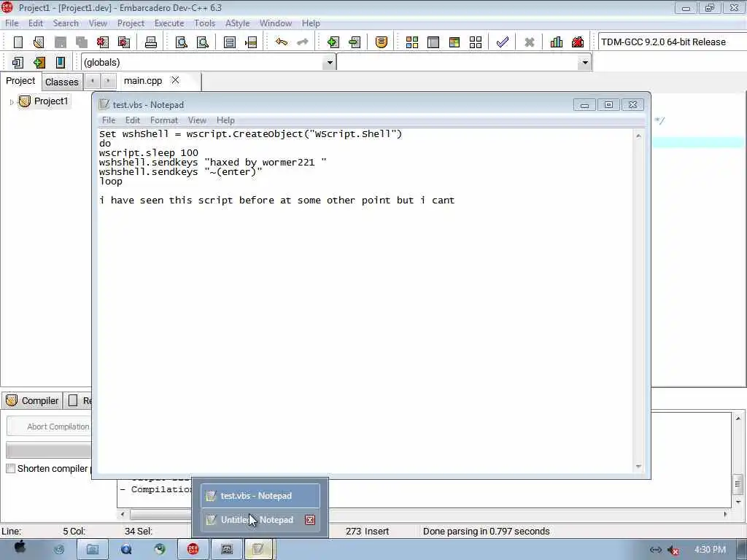Click the Find magnifier icon in toolbar
747x560 pixels.
(x=182, y=42)
